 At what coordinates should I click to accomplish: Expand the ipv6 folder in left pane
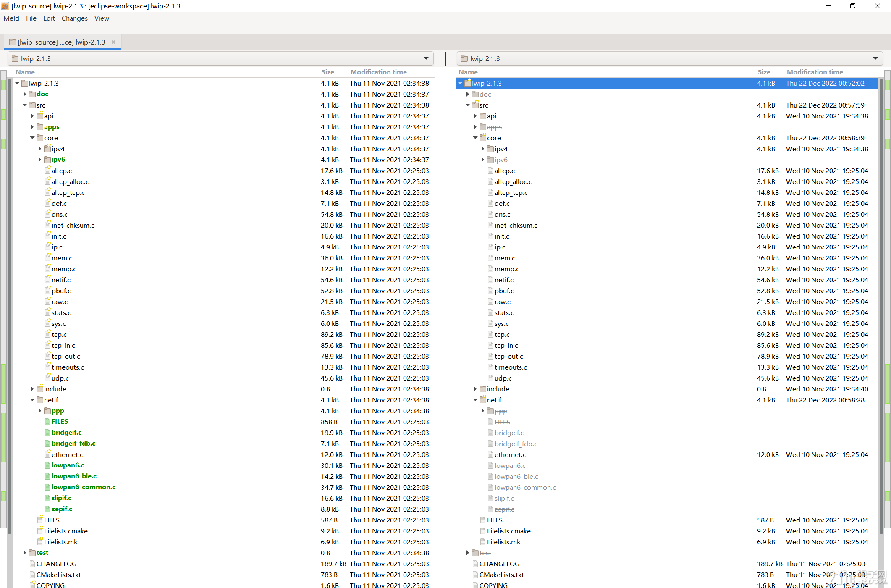point(40,160)
